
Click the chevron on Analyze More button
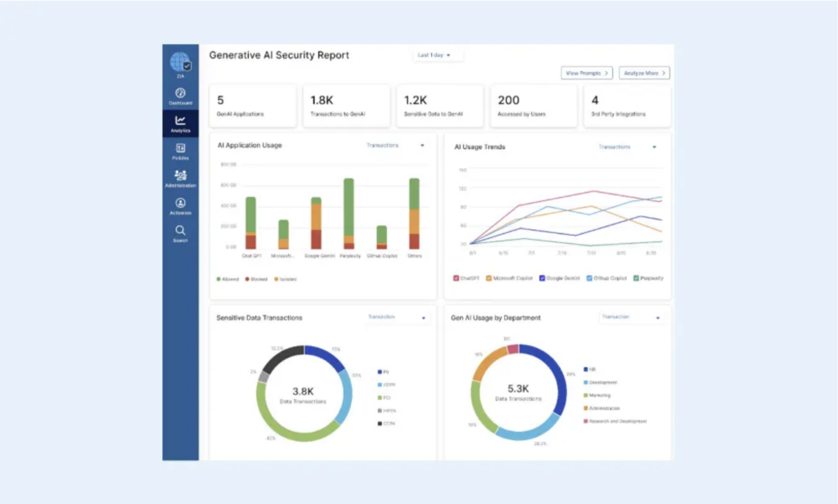[665, 73]
